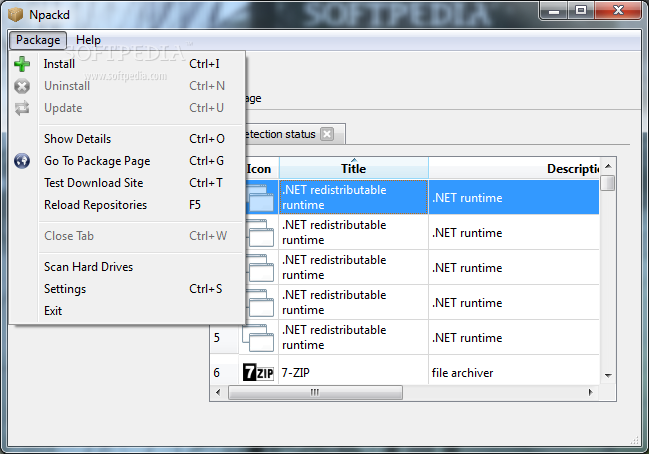Open the Help menu

88,40
